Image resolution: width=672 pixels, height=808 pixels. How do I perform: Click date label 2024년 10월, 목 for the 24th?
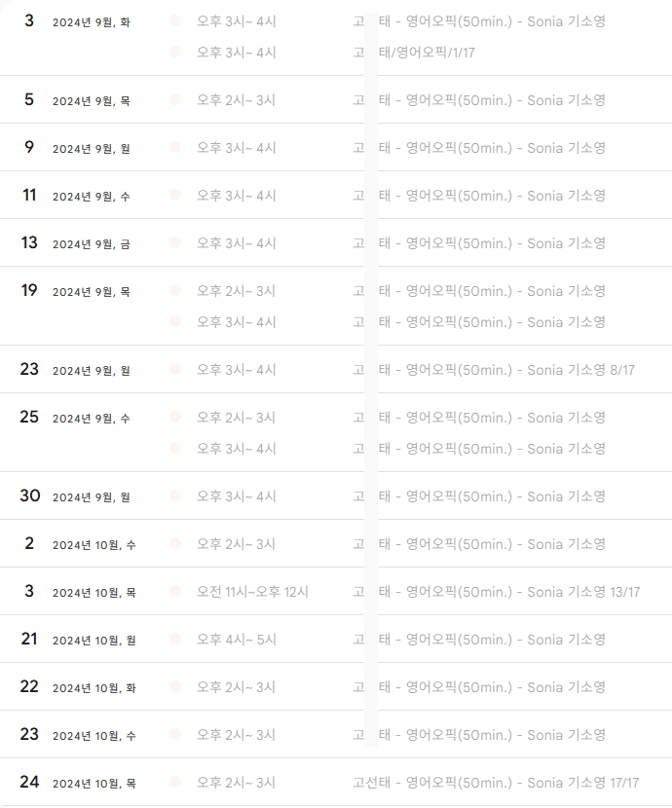(94, 784)
